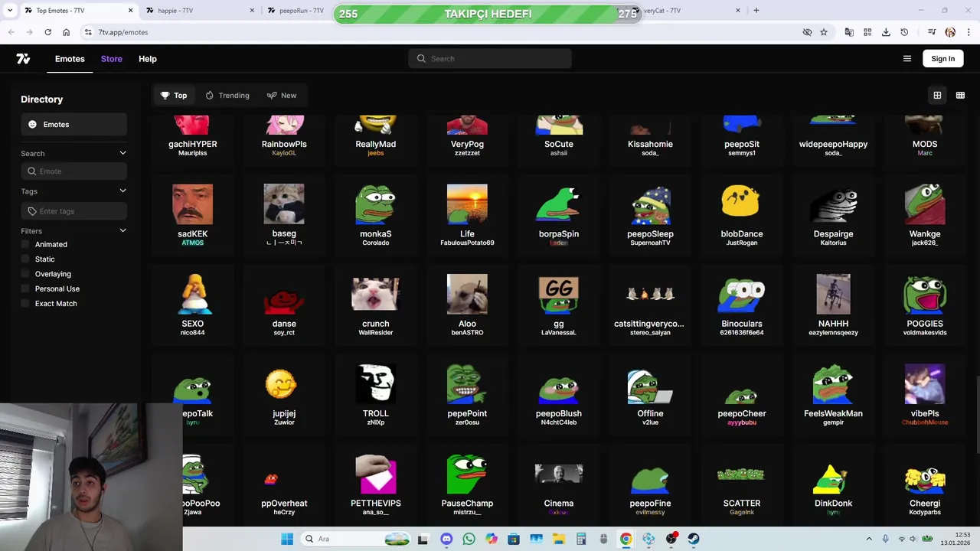Collapse the Tags section chevron
980x551 pixels.
click(x=122, y=191)
